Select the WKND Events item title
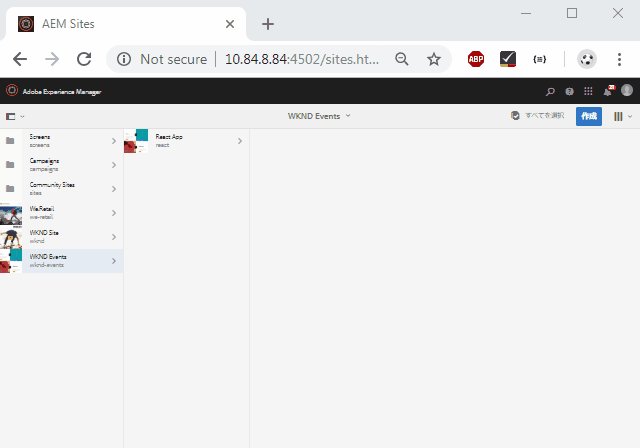Screen dimensions: 640x448 48,257
